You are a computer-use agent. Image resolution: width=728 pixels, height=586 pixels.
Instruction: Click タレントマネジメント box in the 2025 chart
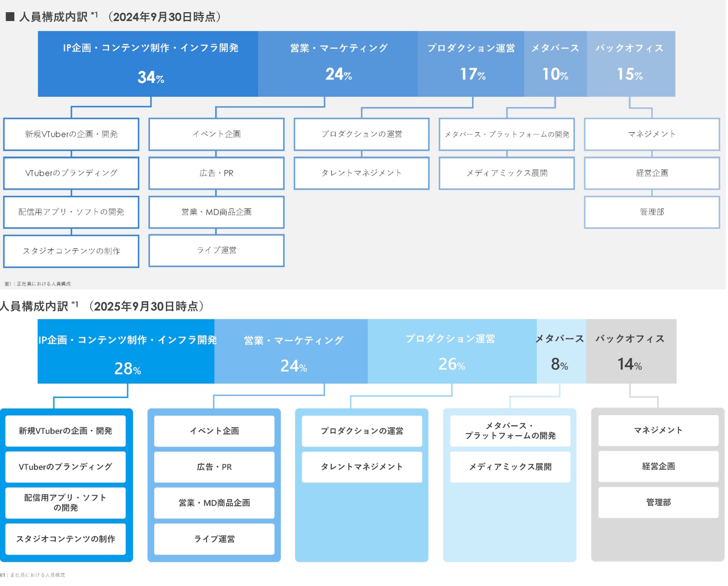pyautogui.click(x=362, y=467)
